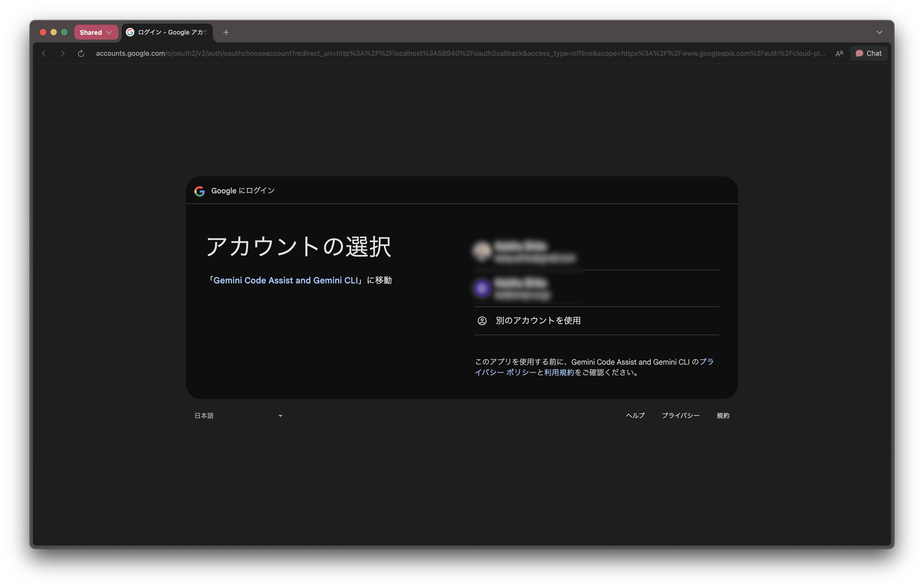Click the browser forward arrow
The image size is (924, 588).
click(63, 53)
